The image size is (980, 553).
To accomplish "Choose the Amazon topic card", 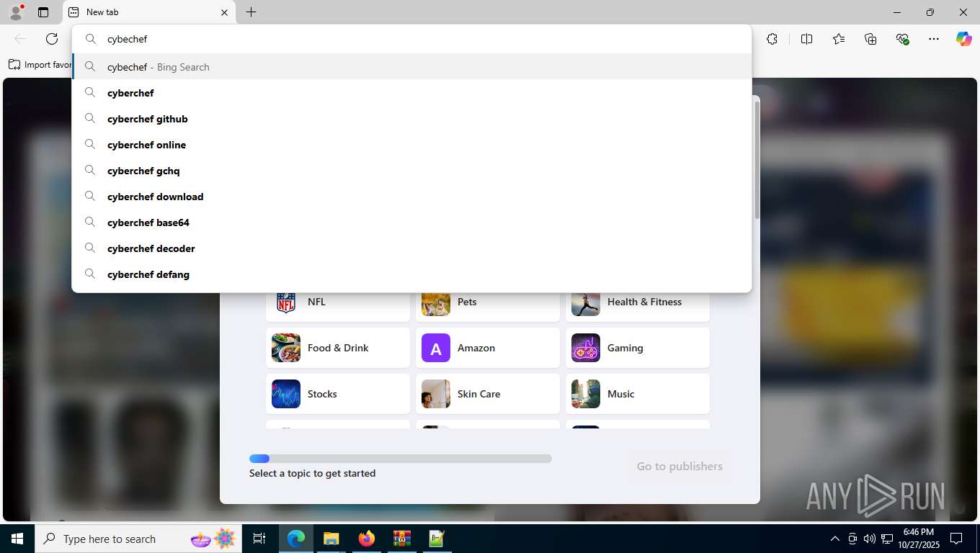I will 488,348.
